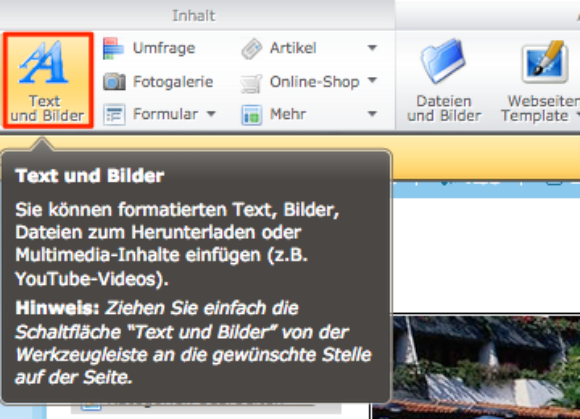Click the Online-Shop label
This screenshot has width=580, height=419.
pyautogui.click(x=314, y=82)
